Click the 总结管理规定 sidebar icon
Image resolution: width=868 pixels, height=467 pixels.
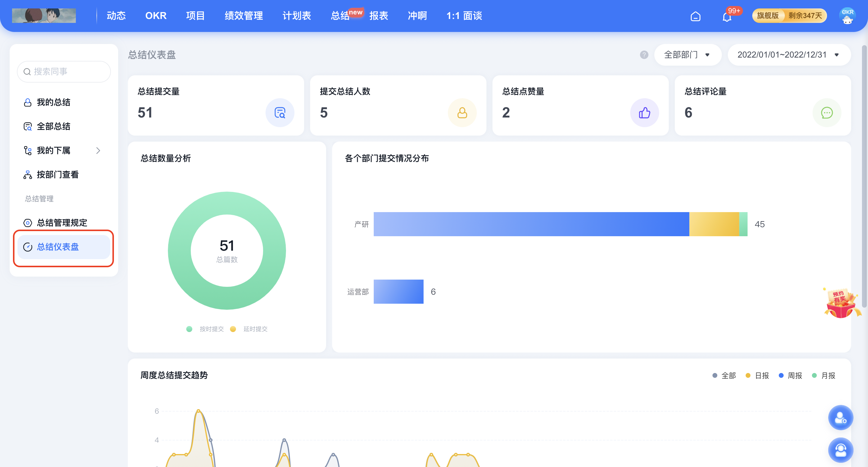(28, 223)
